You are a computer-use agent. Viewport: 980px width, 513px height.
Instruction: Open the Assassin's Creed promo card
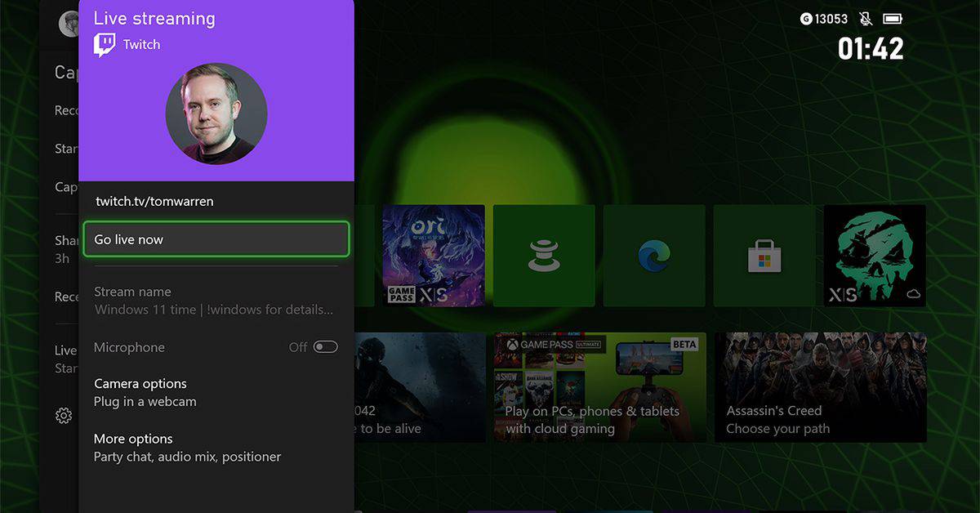click(x=821, y=387)
